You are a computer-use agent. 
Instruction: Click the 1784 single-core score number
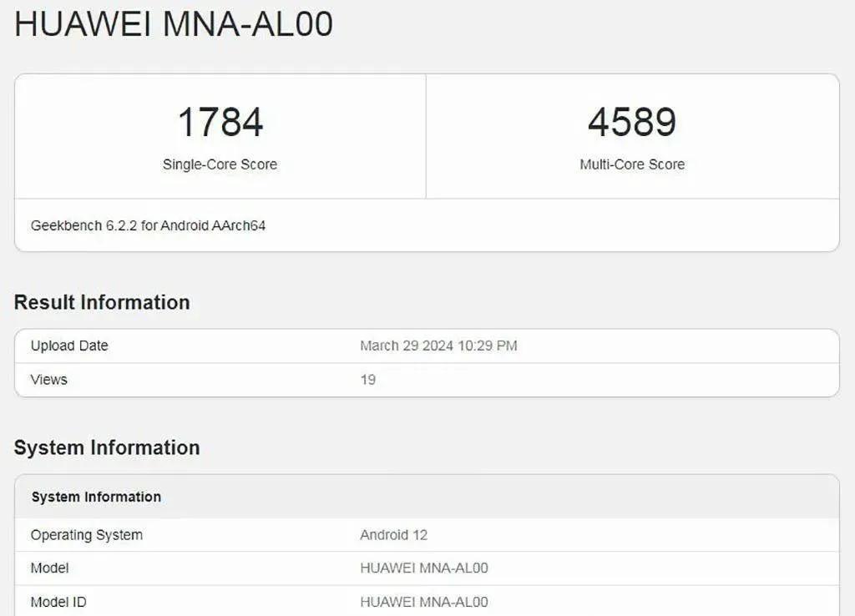(x=220, y=123)
